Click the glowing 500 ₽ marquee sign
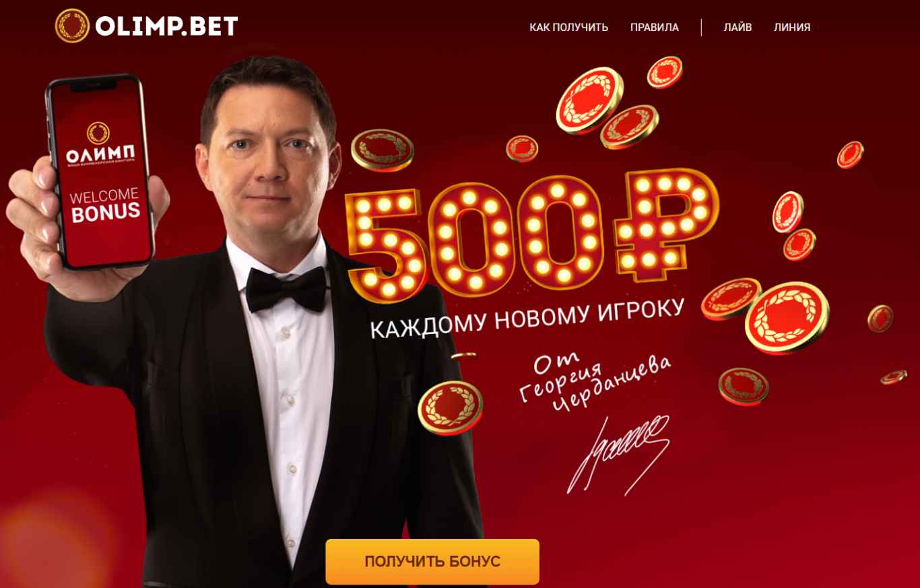The width and height of the screenshot is (920, 588). (x=532, y=232)
